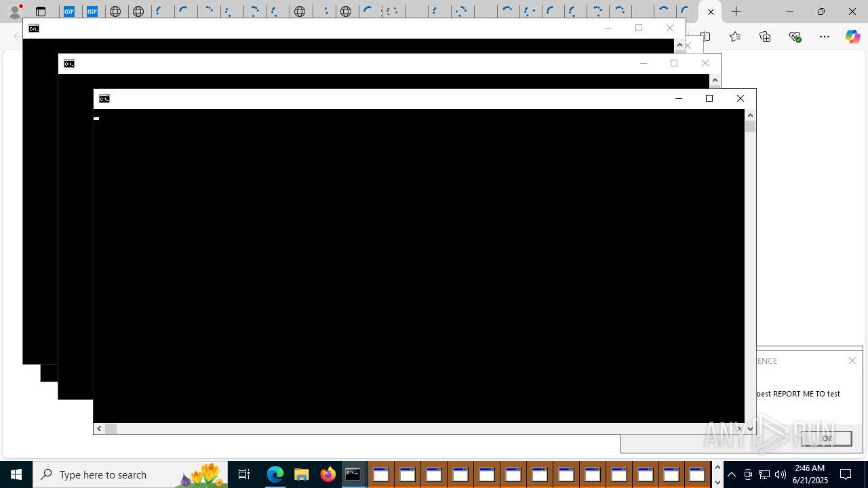The image size is (868, 488).
Task: Click front console horizontal scrollbar left arrow
Action: (x=99, y=428)
